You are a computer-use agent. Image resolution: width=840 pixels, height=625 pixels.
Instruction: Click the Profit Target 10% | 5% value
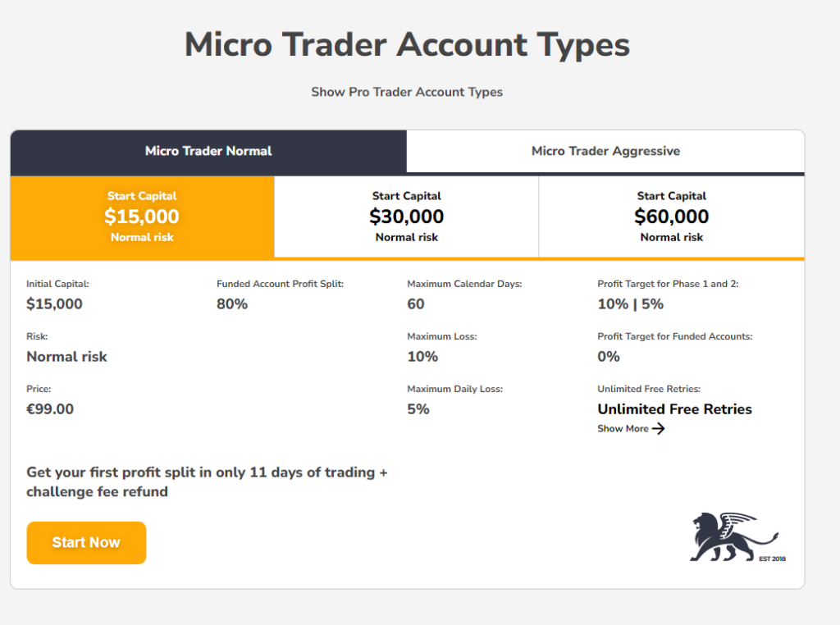pyautogui.click(x=631, y=303)
